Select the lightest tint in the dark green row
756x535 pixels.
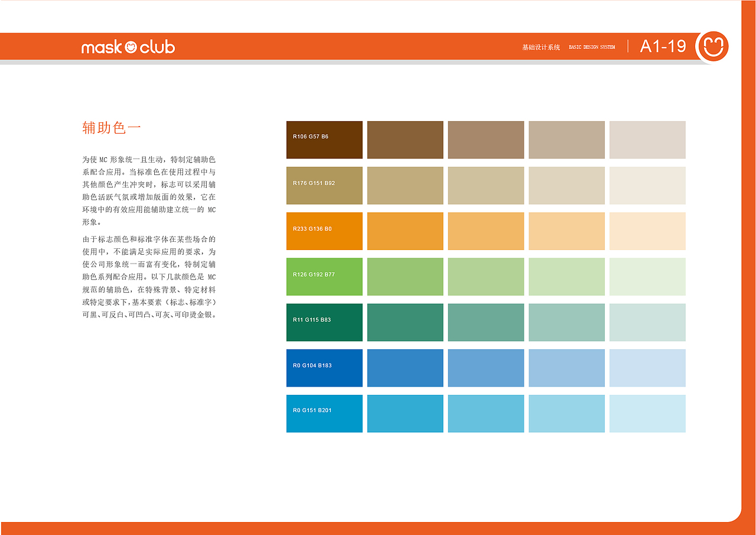[647, 322]
